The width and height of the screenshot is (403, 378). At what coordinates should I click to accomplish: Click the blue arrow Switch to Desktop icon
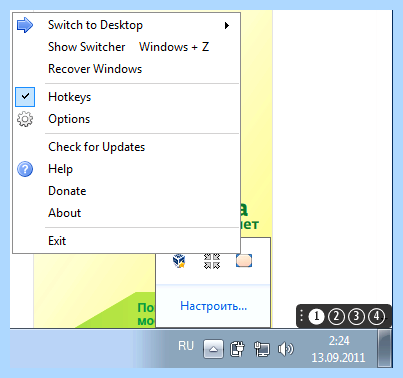[x=25, y=25]
